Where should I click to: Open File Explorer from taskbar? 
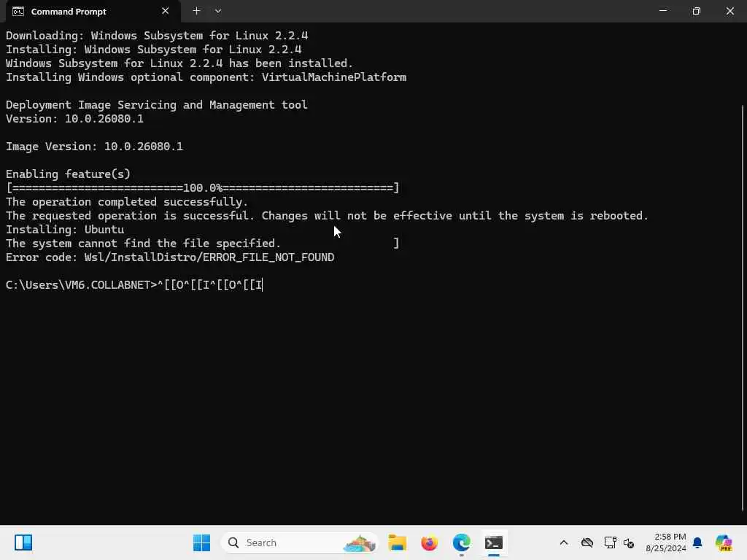pyautogui.click(x=397, y=542)
